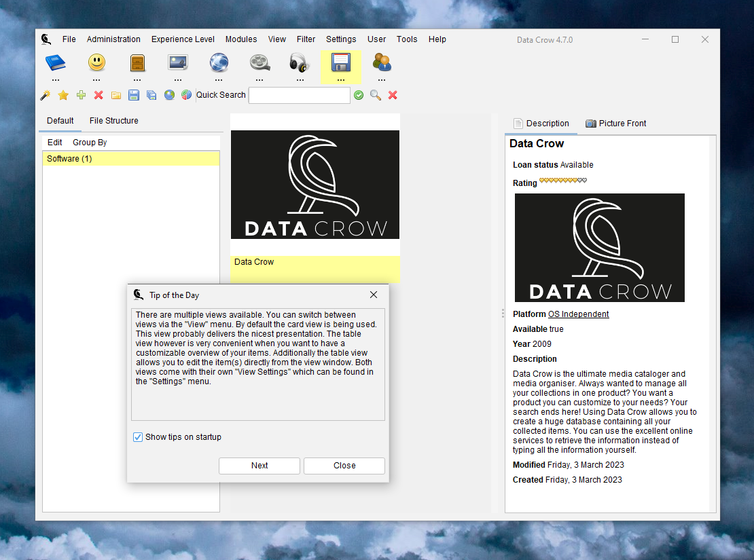Click the Rating hearts indicator
754x560 pixels.
[563, 181]
